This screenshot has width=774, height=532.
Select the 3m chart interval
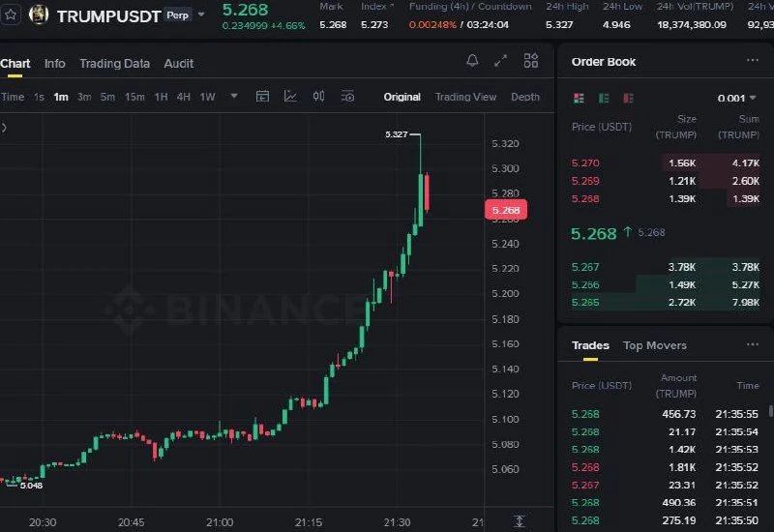84,97
